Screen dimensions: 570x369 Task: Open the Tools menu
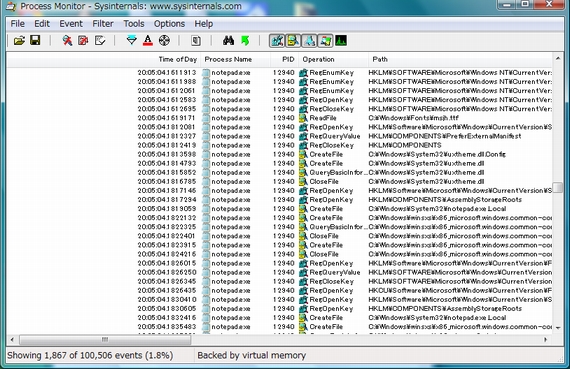(134, 24)
